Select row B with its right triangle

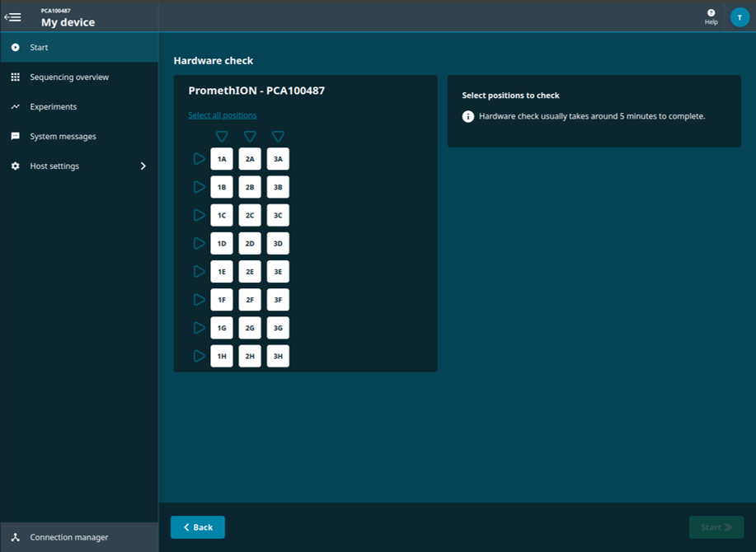click(x=200, y=187)
